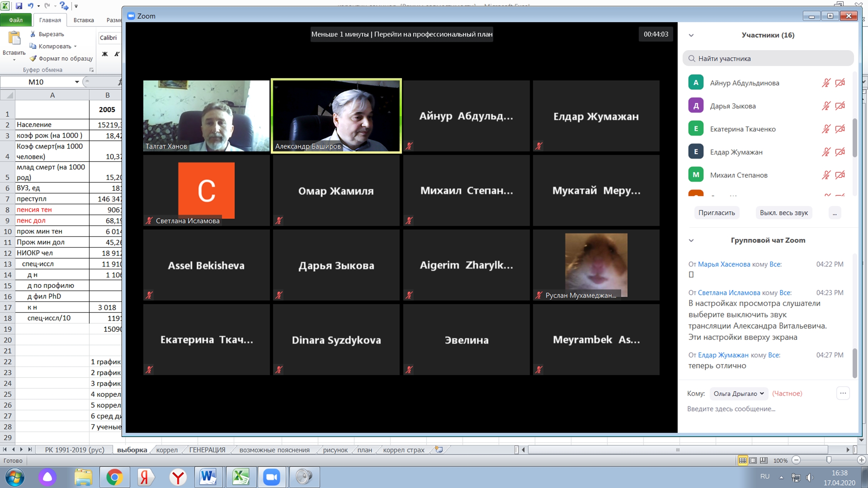Toggle microphone for Михаил Степанов in list
Screen dimensions: 868x488
tap(826, 175)
